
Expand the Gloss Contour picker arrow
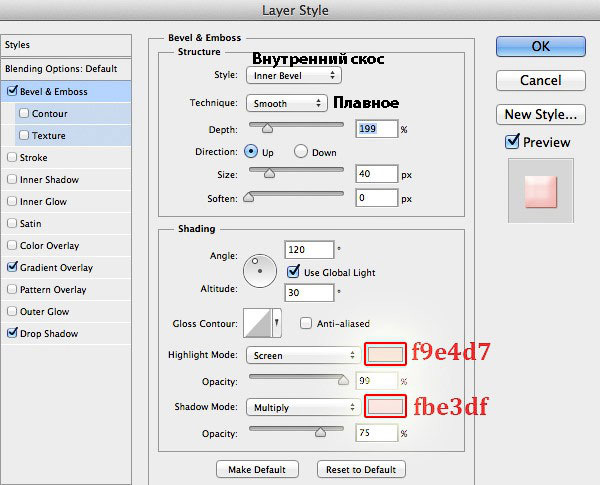tap(277, 323)
